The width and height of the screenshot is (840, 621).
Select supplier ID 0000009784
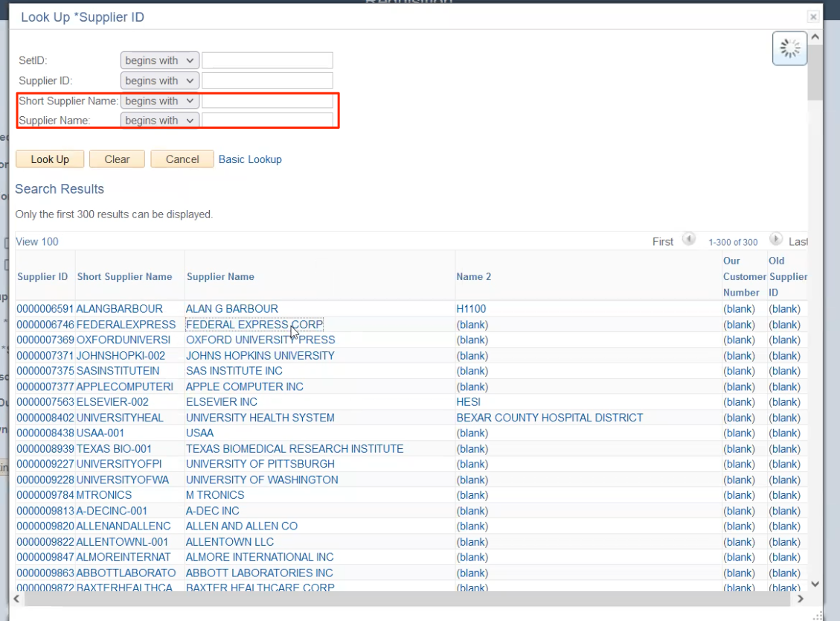(45, 495)
